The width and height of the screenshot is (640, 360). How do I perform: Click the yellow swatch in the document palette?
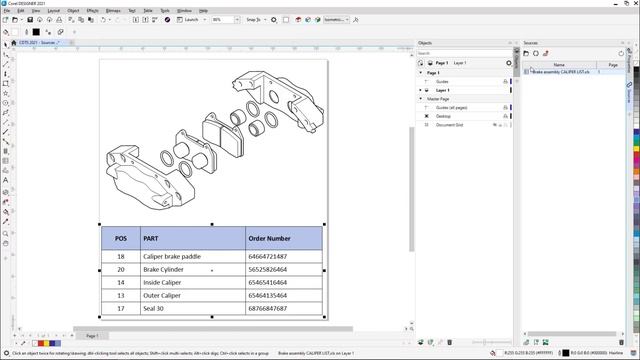(46, 344)
